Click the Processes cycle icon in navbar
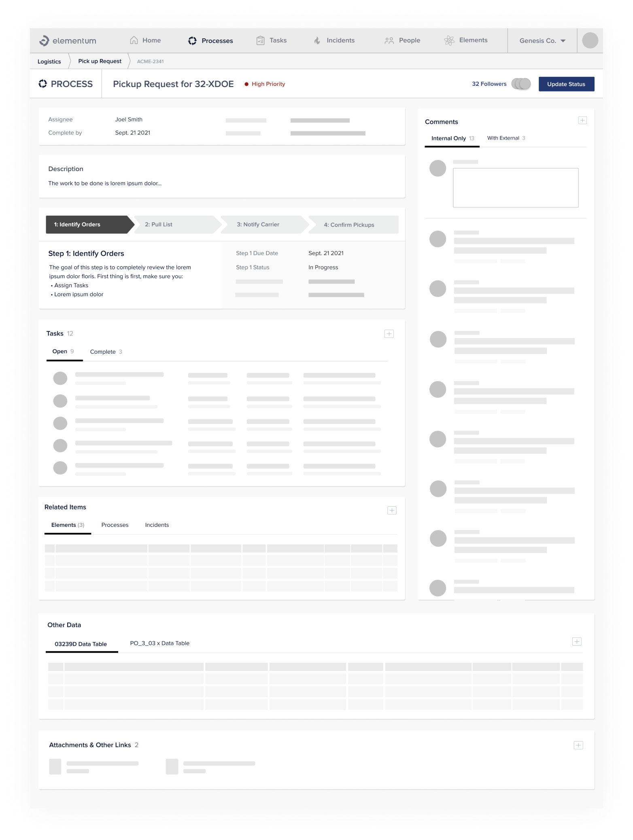 click(x=192, y=40)
